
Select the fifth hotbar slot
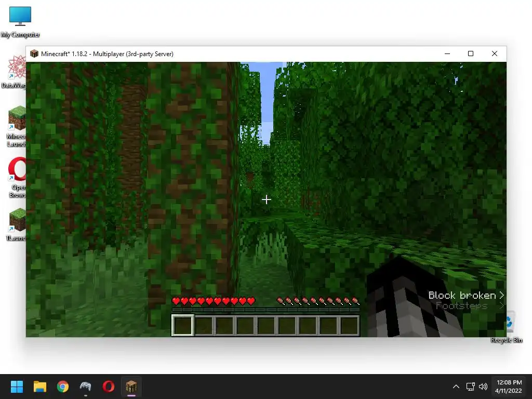(267, 325)
